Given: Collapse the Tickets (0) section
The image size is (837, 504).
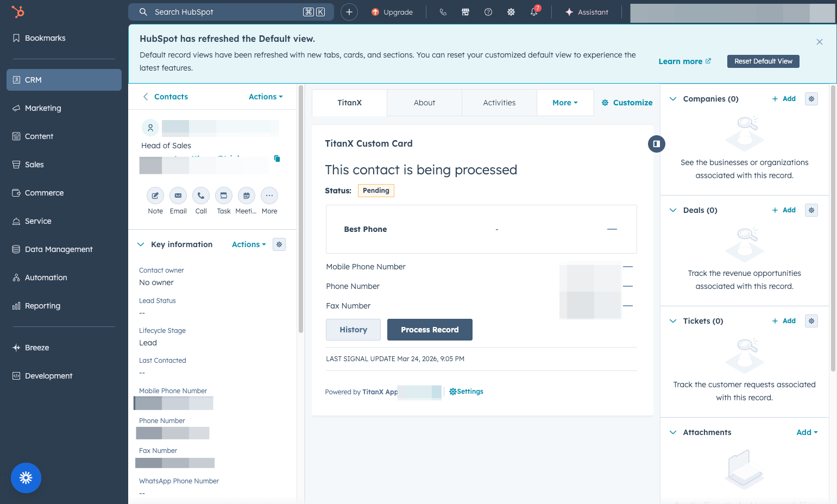Looking at the screenshot, I should [x=673, y=321].
